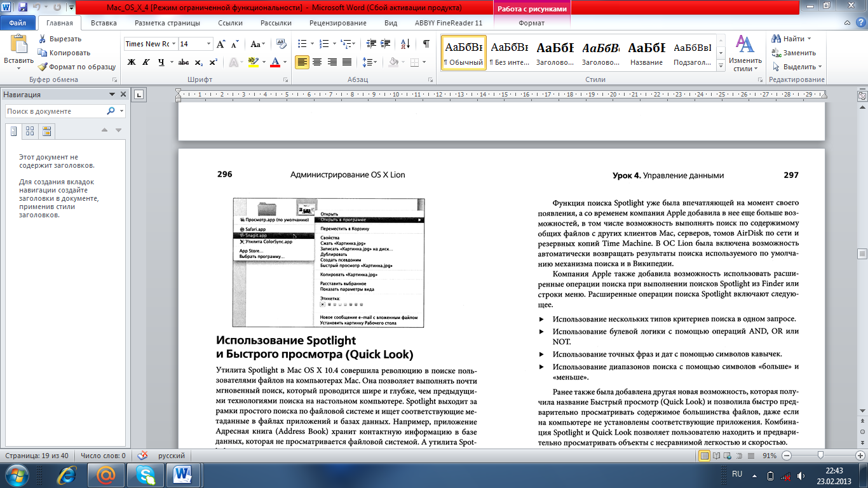Switch to the Разметка страницы tab
The image size is (868, 488).
[167, 23]
